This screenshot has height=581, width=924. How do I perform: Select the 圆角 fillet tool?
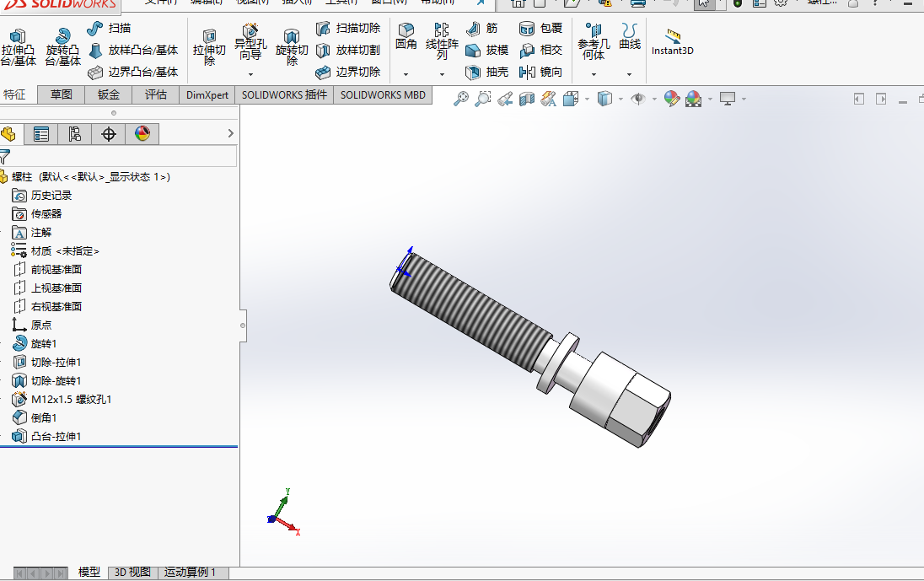pos(406,36)
